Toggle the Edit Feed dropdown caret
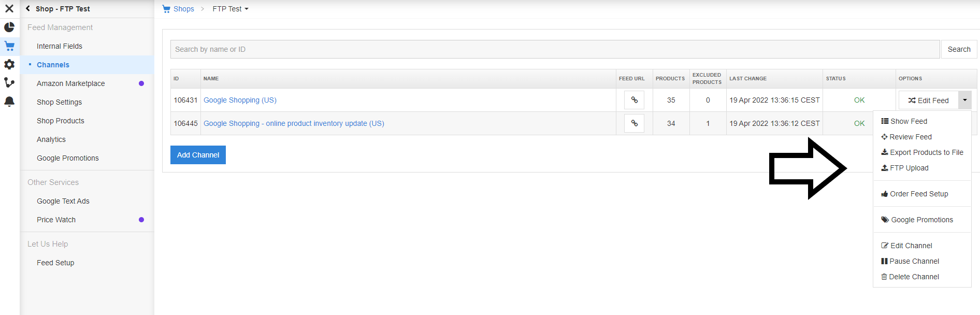Viewport: 980px width, 315px height. pyautogui.click(x=964, y=100)
